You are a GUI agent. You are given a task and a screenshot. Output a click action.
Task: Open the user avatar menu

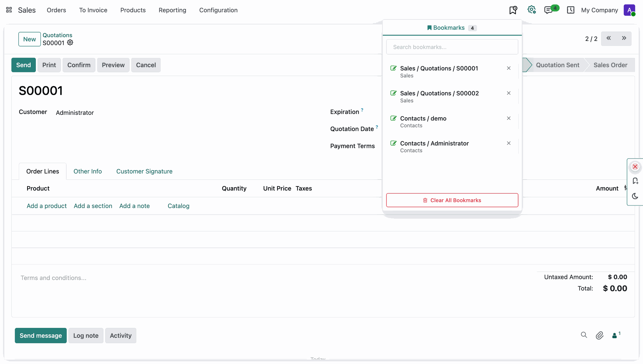click(629, 10)
